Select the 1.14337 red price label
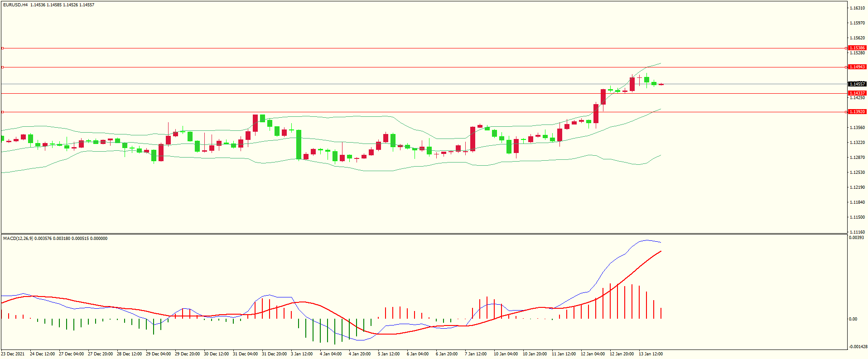 857,93
